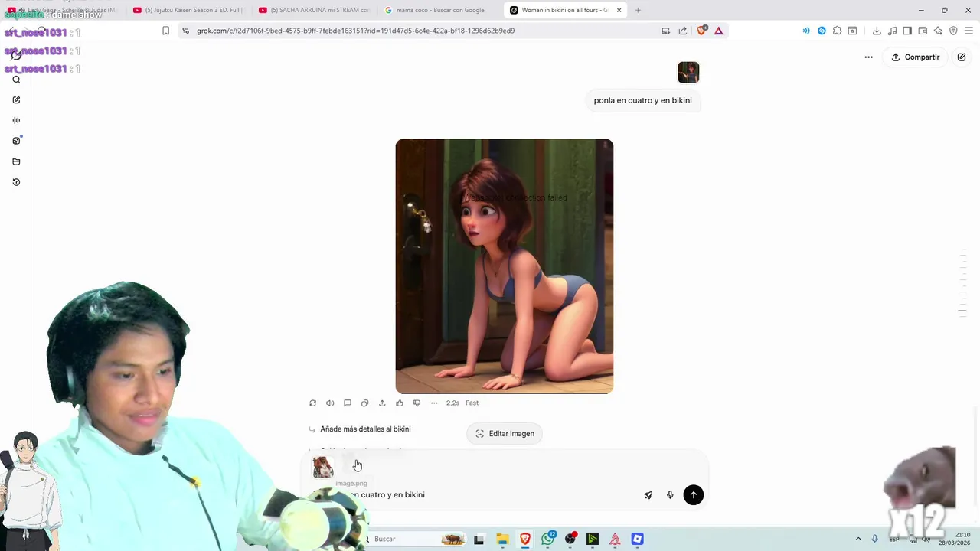Open the Shazam extension icon
The width and height of the screenshot is (980, 551).
[822, 31]
